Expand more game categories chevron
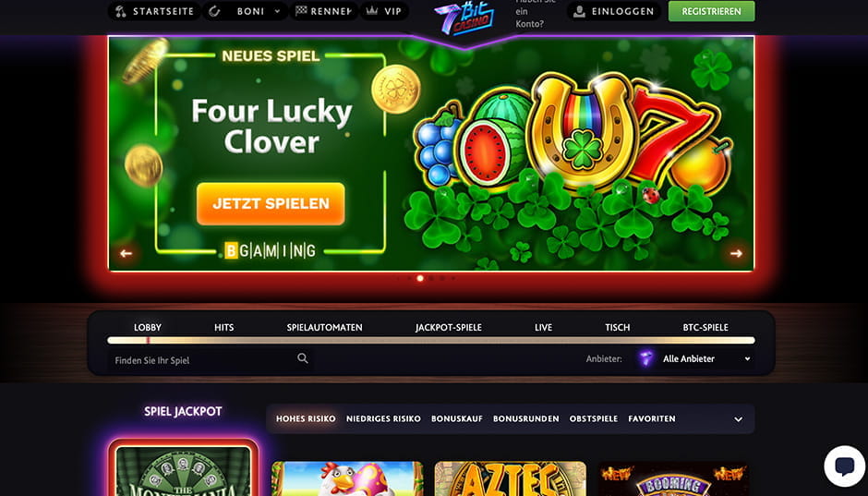 (x=738, y=419)
